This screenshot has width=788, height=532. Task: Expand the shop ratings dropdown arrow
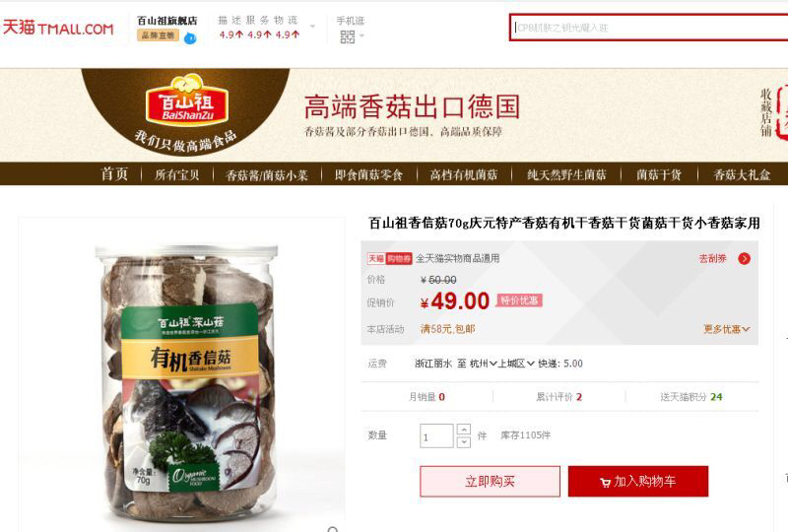(x=312, y=27)
